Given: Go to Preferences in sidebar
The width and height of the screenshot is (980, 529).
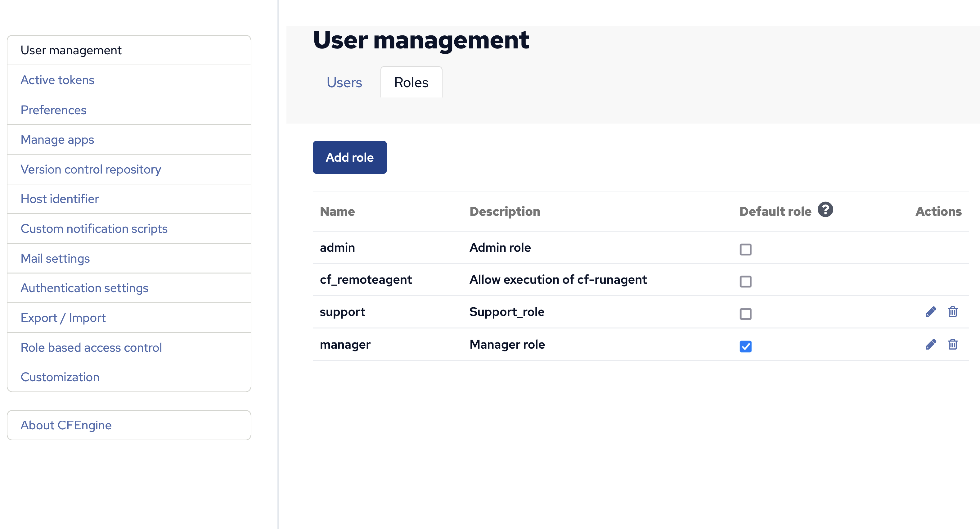Looking at the screenshot, I should 54,110.
